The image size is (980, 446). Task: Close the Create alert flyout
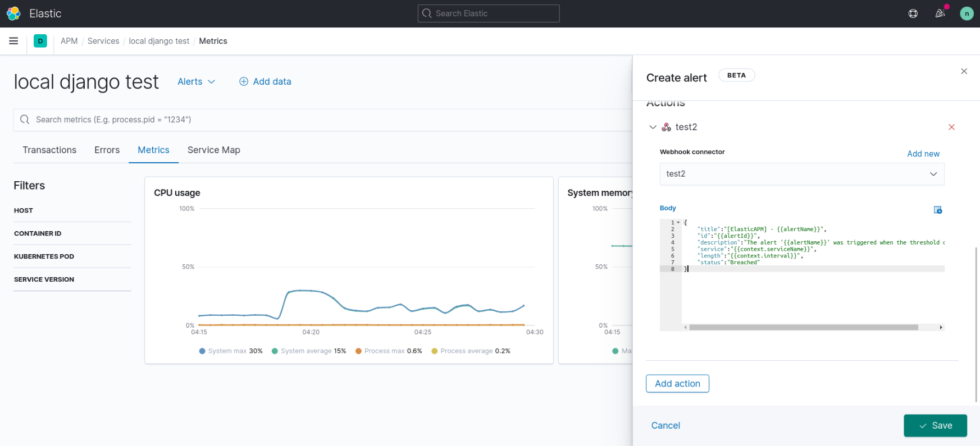pyautogui.click(x=964, y=71)
